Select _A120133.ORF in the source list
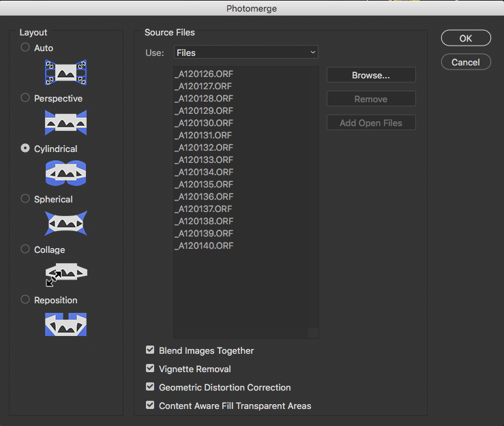The image size is (504, 426). pos(204,159)
